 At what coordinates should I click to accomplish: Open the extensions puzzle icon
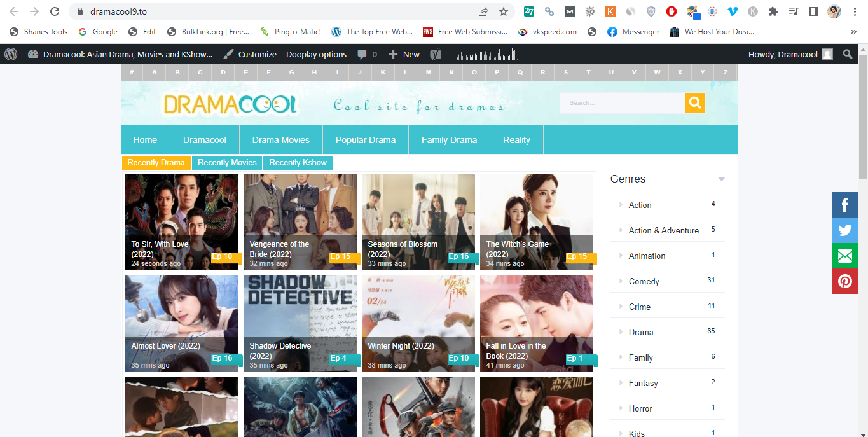pos(773,11)
